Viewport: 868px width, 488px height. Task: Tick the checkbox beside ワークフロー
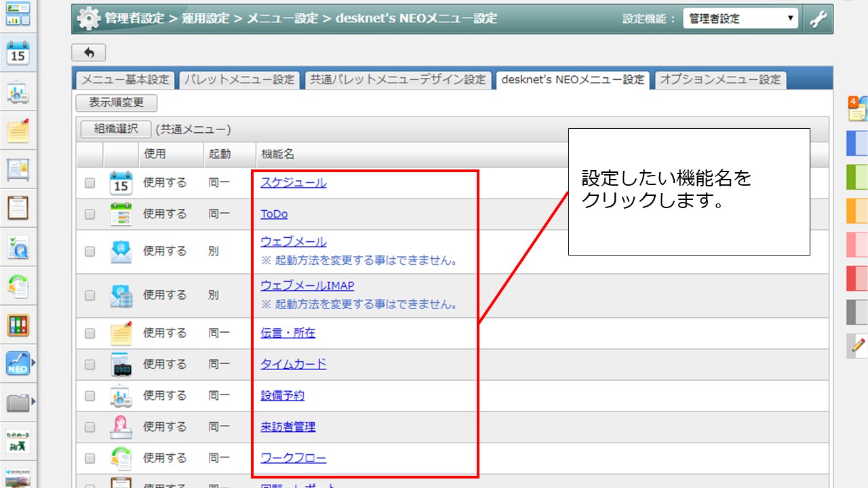(x=91, y=457)
